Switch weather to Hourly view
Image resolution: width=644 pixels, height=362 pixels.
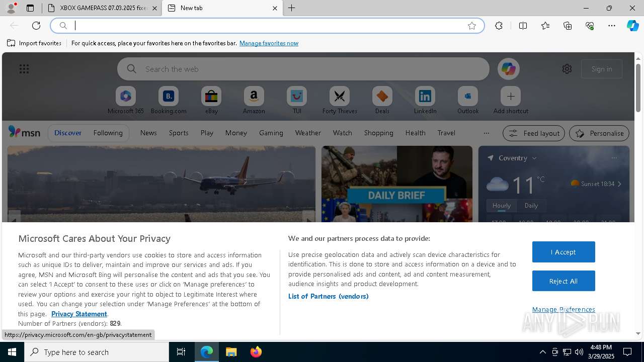pos(502,206)
